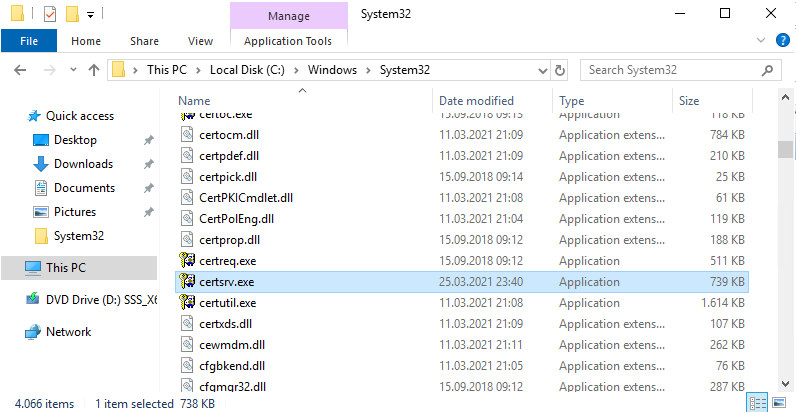796x412 pixels.
Task: Sort files by Date modified column
Action: [492, 101]
